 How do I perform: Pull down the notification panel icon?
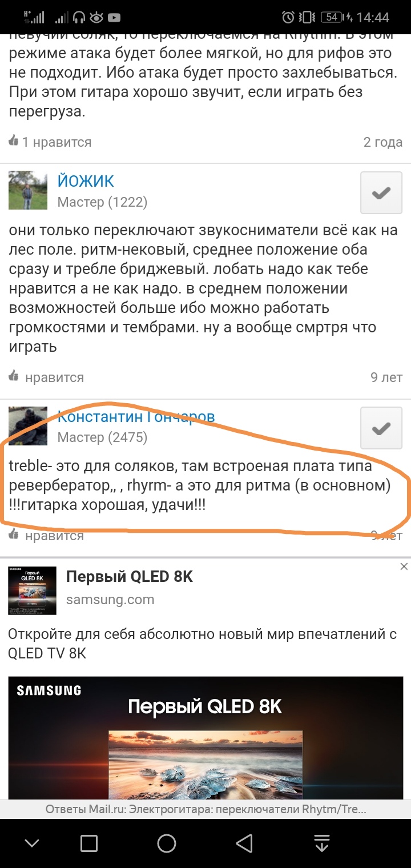[322, 843]
